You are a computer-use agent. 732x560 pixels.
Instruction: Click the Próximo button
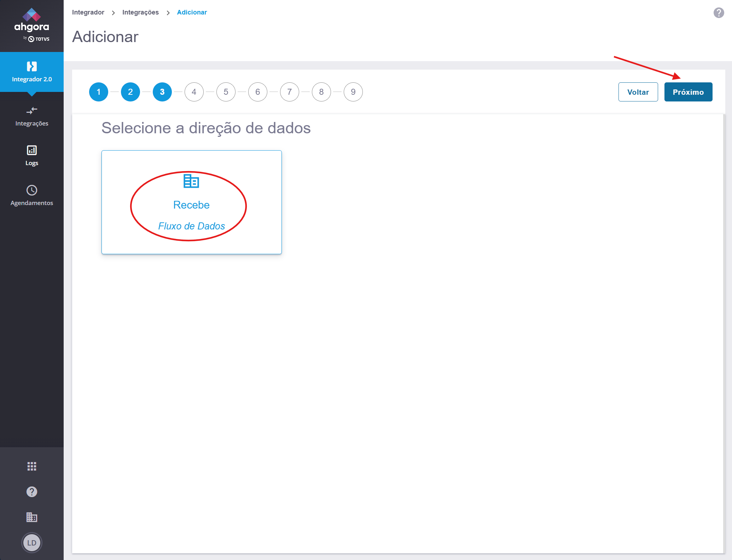[x=688, y=92]
